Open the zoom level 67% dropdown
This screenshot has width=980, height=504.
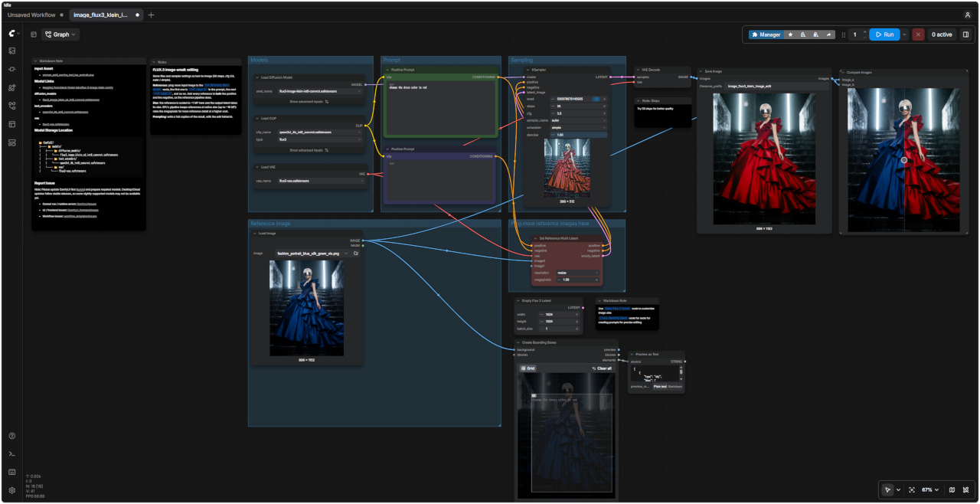click(x=930, y=489)
